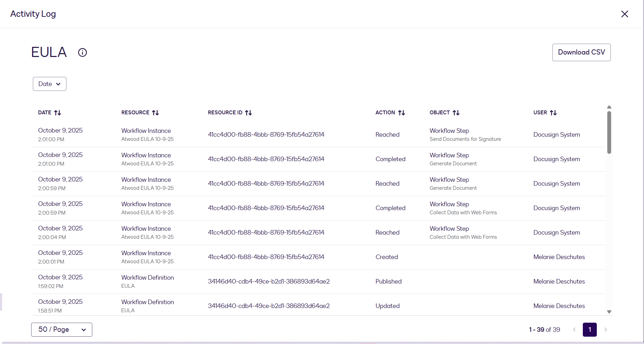The width and height of the screenshot is (644, 344).
Task: Click the EULA heading
Action: (x=49, y=52)
